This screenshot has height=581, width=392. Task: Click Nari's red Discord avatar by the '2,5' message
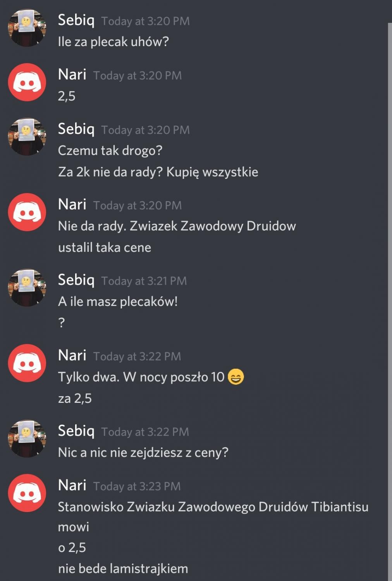click(27, 82)
